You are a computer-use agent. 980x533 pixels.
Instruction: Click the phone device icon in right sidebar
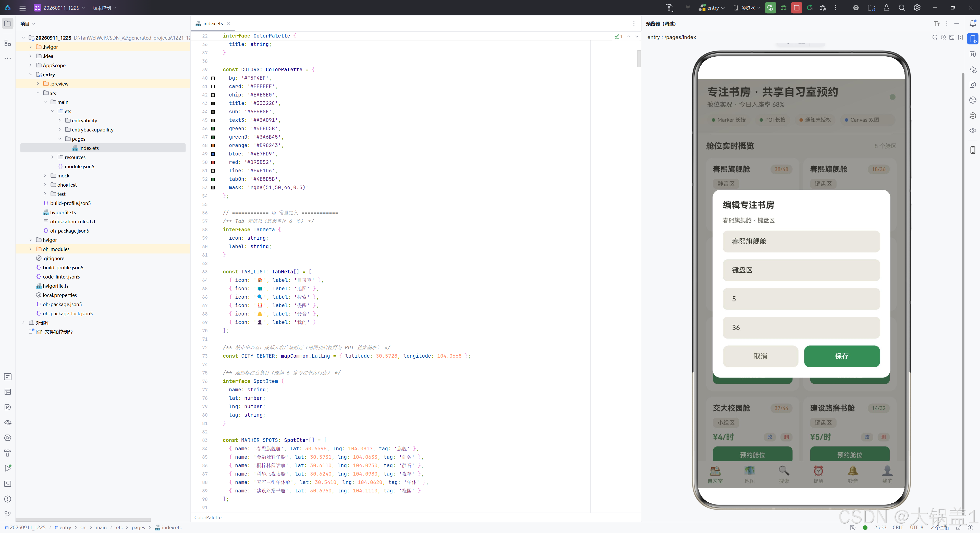pyautogui.click(x=973, y=150)
